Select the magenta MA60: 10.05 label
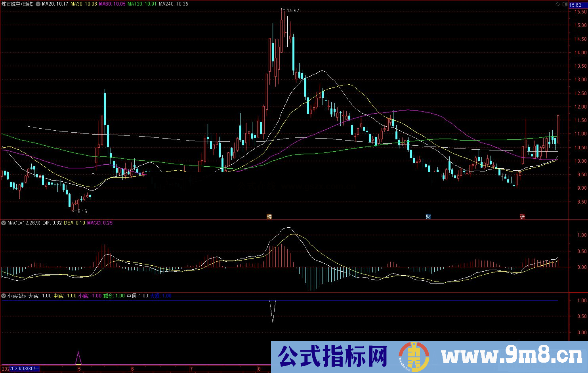Image resolution: width=588 pixels, height=373 pixels. (112, 4)
